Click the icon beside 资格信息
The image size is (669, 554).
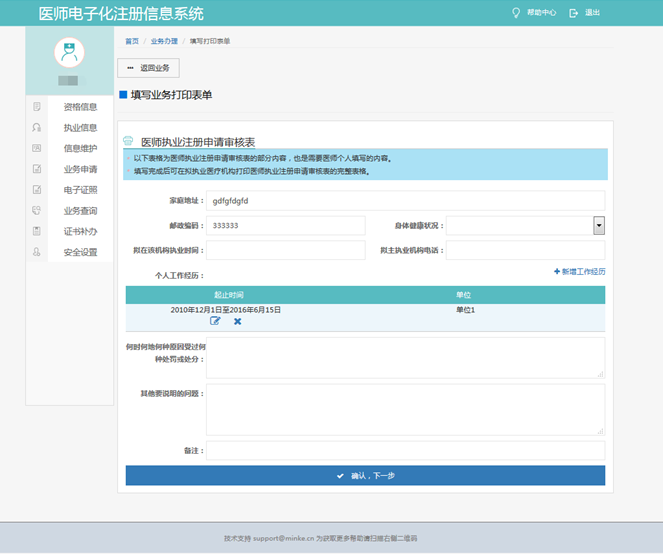pyautogui.click(x=37, y=107)
